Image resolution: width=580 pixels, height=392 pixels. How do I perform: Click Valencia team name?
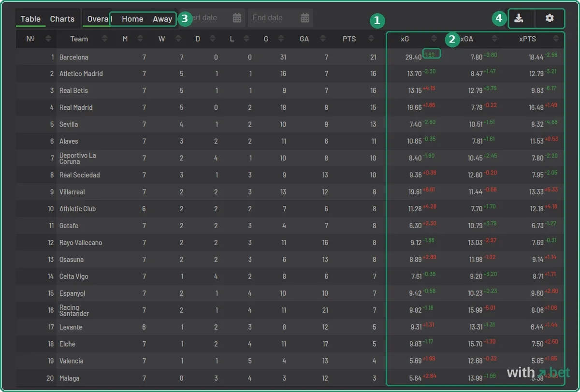click(x=72, y=361)
